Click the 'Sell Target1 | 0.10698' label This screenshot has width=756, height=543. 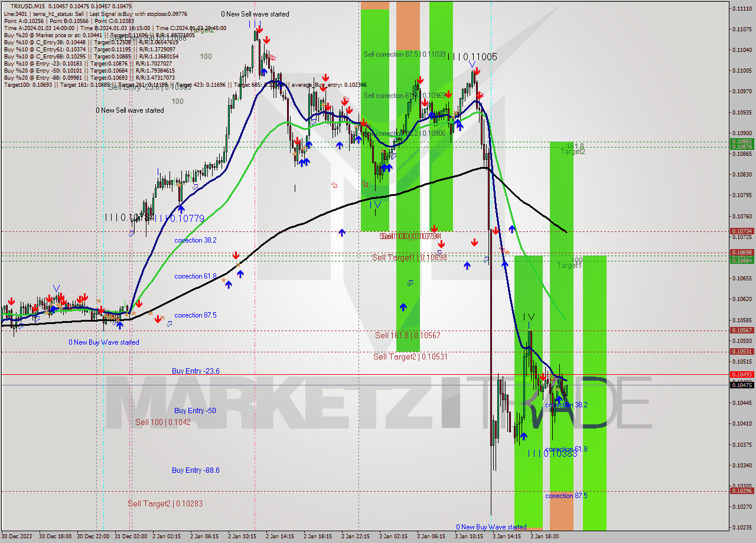[409, 257]
